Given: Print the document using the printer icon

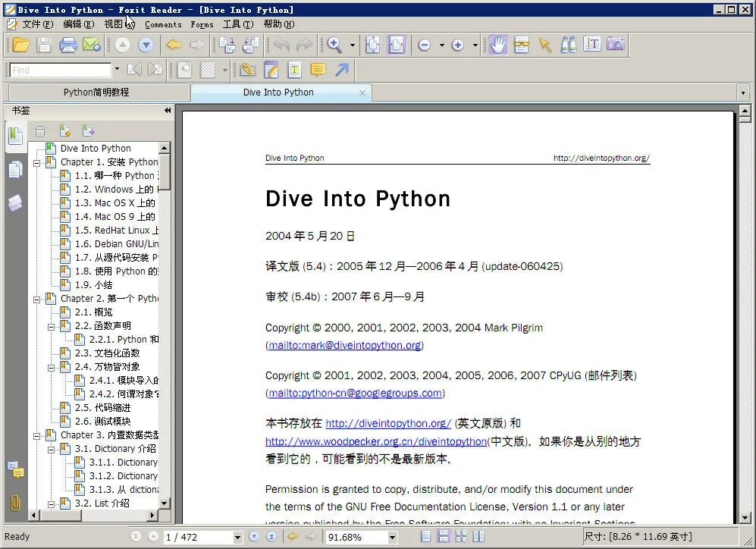Looking at the screenshot, I should [68, 45].
